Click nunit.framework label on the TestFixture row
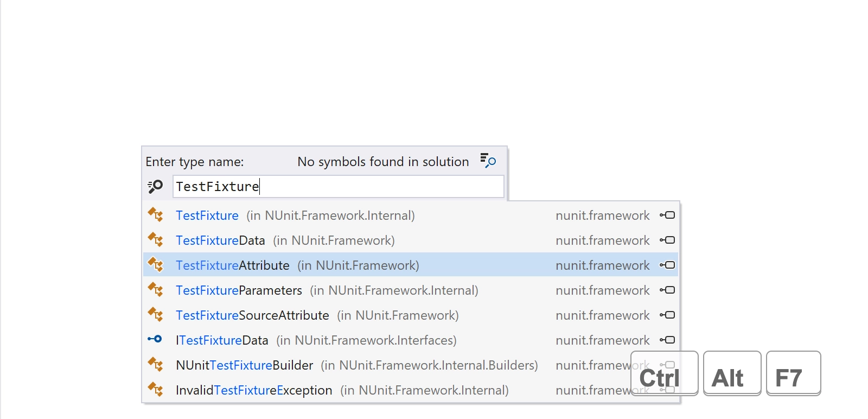Screen dimensions: 868x419 point(603,215)
